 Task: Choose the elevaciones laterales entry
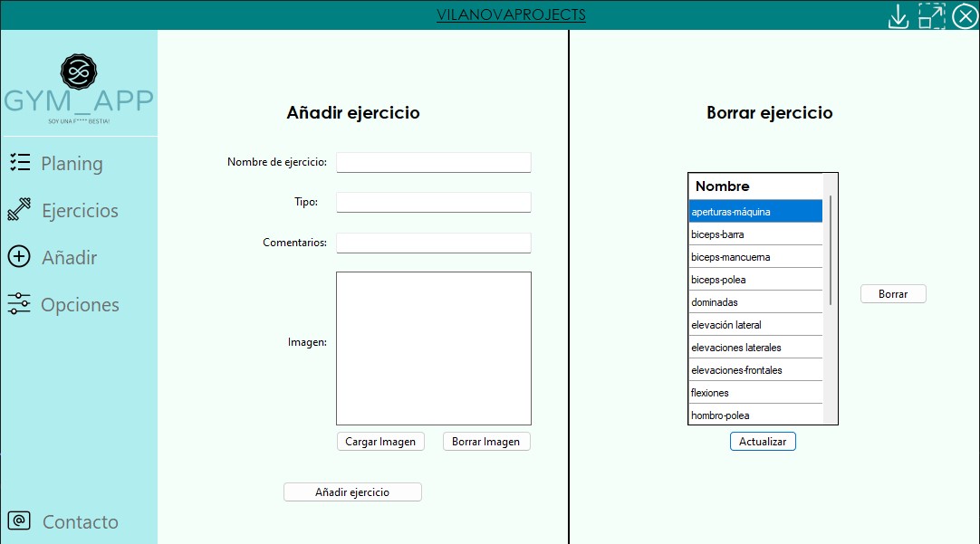[755, 348]
